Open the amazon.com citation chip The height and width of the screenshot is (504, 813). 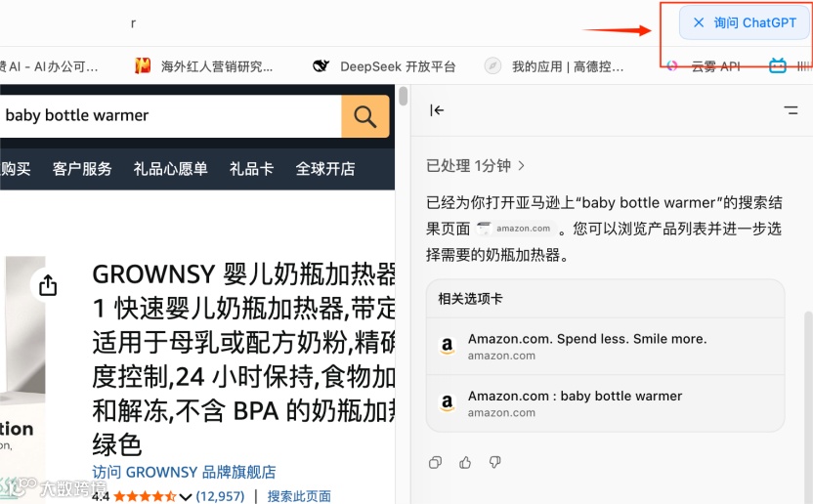pos(515,229)
